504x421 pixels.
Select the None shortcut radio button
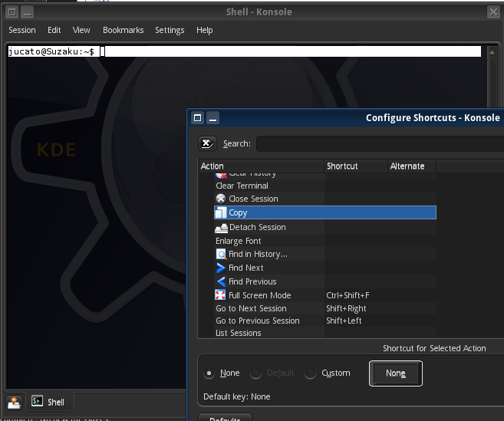pyautogui.click(x=209, y=373)
